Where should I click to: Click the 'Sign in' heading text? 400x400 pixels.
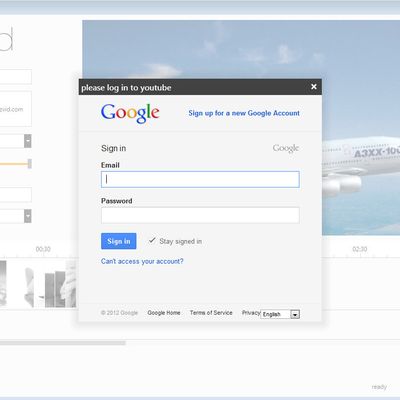point(113,148)
